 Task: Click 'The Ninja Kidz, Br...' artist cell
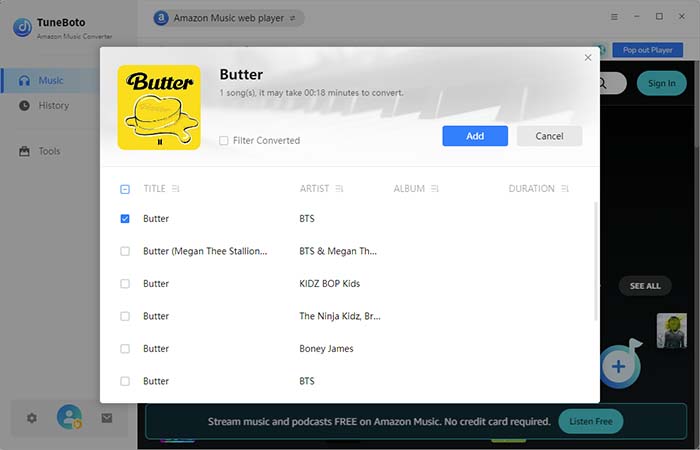click(x=340, y=316)
